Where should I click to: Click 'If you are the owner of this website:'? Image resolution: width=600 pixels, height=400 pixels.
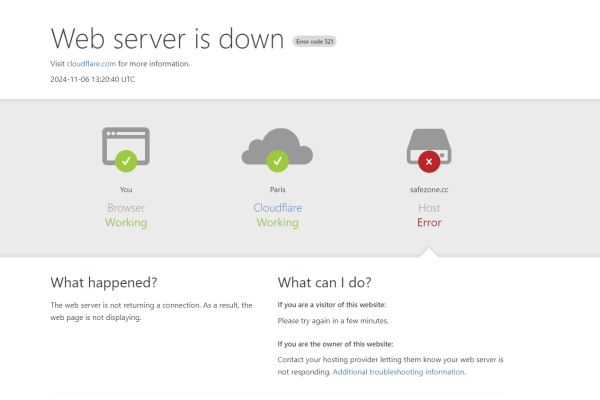click(x=335, y=344)
